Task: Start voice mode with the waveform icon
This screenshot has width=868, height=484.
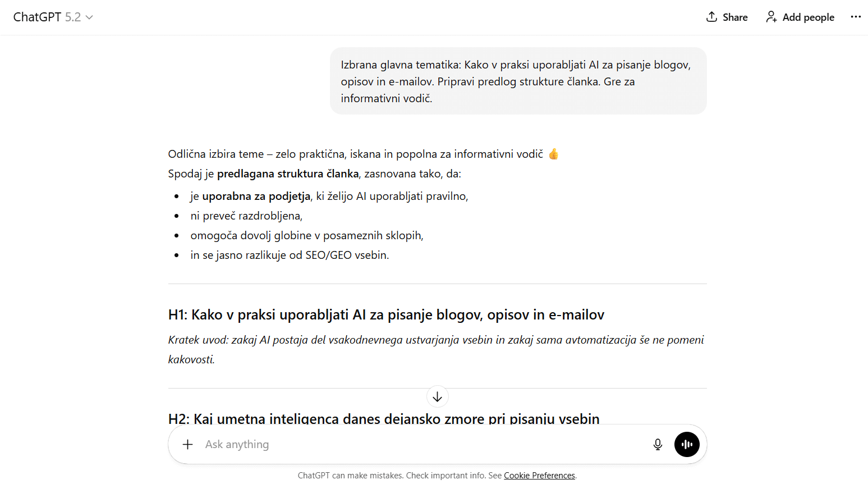Action: click(687, 444)
